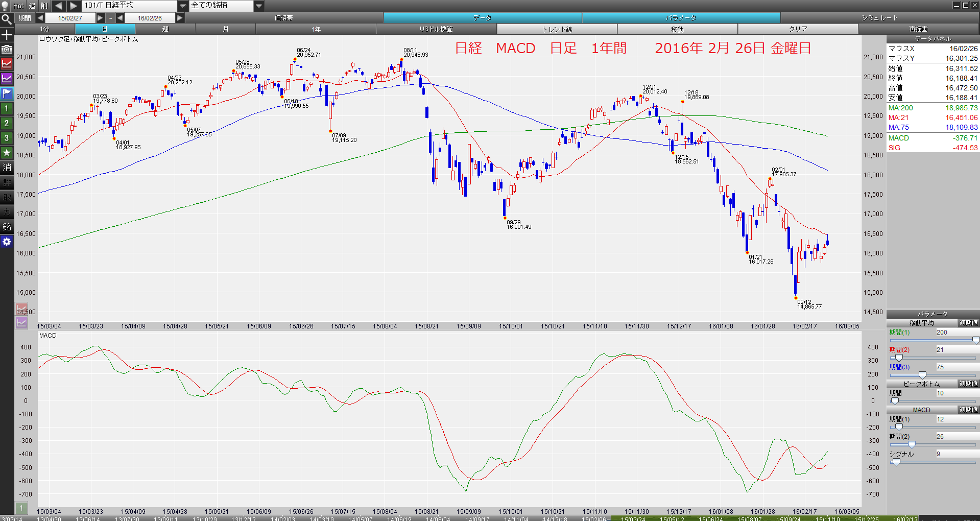Switch to chart preset 2
980x521 pixels.
click(7, 123)
